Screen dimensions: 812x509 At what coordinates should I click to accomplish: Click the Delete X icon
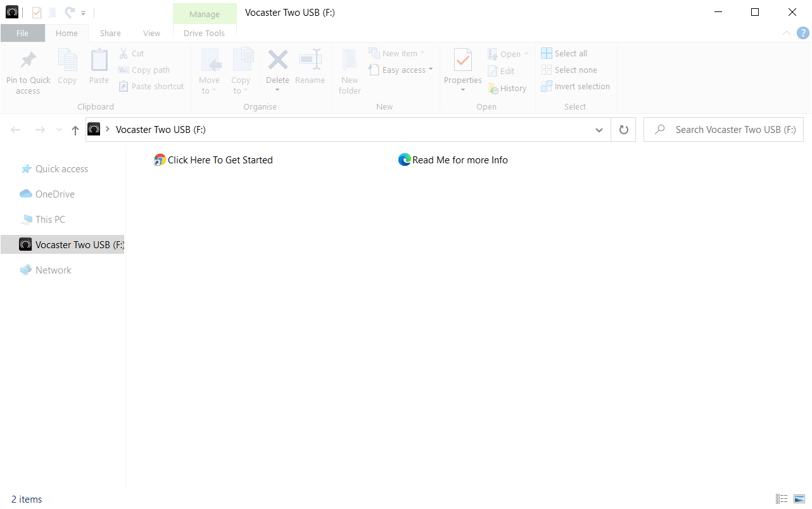pos(277,61)
